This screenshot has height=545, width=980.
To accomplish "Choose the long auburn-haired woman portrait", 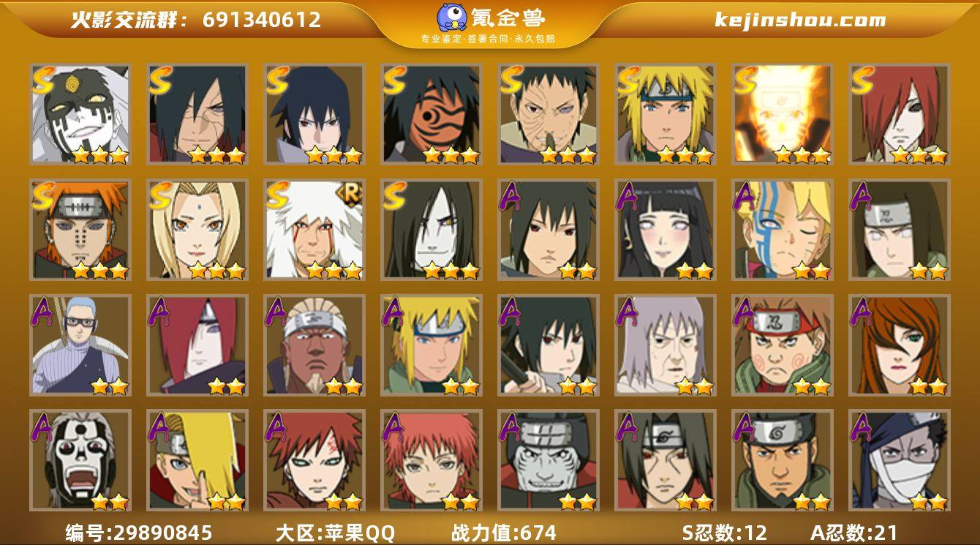I will 899,345.
